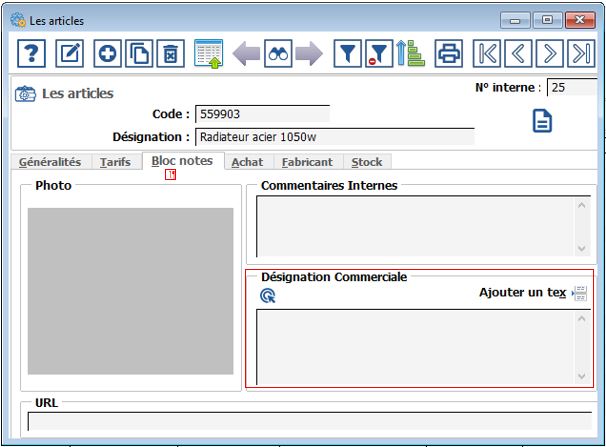Image resolution: width=606 pixels, height=447 pixels.
Task: Open the help question mark icon
Action: [31, 53]
